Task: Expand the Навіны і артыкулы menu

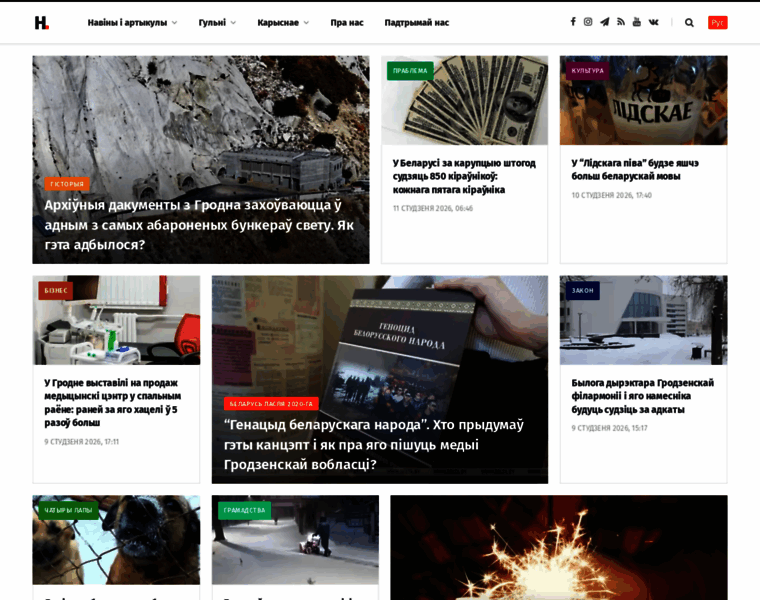Action: tap(131, 22)
